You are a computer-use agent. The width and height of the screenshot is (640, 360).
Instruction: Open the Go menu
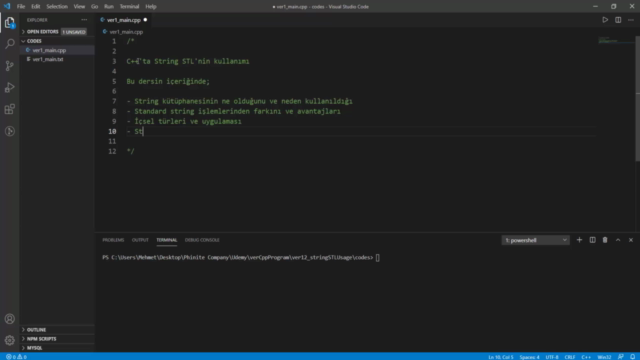coord(94,7)
